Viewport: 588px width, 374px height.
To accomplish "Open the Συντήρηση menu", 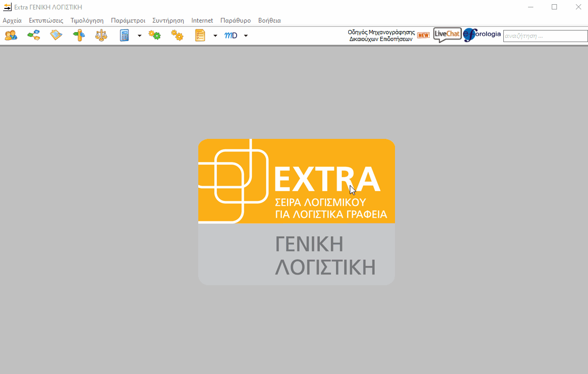I will click(168, 21).
